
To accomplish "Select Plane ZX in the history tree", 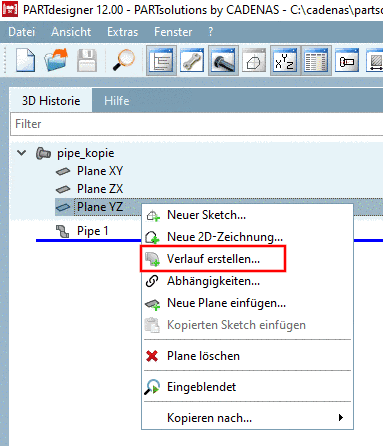I will point(100,189).
